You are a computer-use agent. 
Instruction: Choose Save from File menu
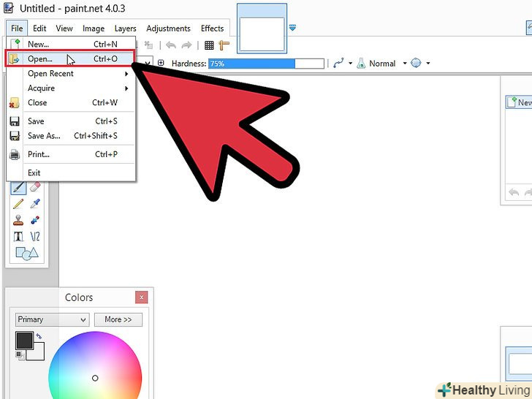click(71, 121)
